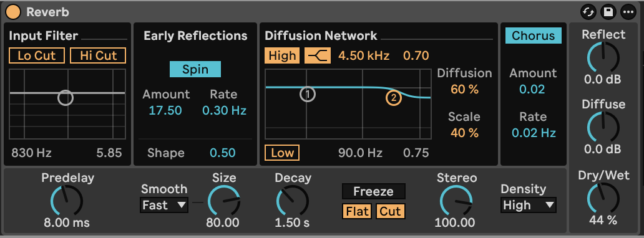Screen dimensions: 644x238
Task: Select diffusion filter node 1
Action: pos(307,94)
